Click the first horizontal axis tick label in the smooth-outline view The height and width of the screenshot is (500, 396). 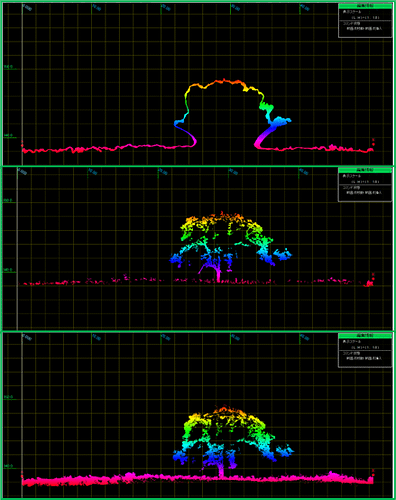coord(27,7)
